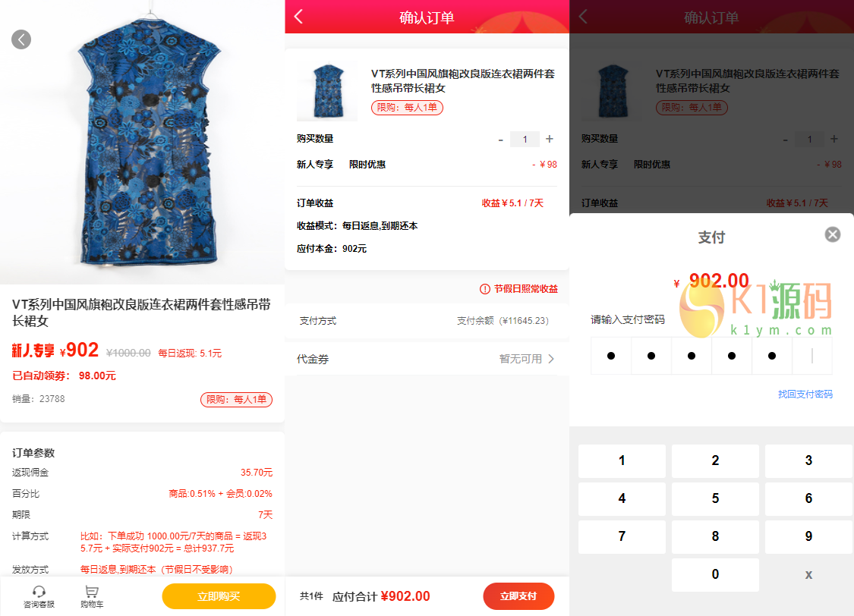
Task: Click 立即支付 pay now button
Action: coord(518,596)
